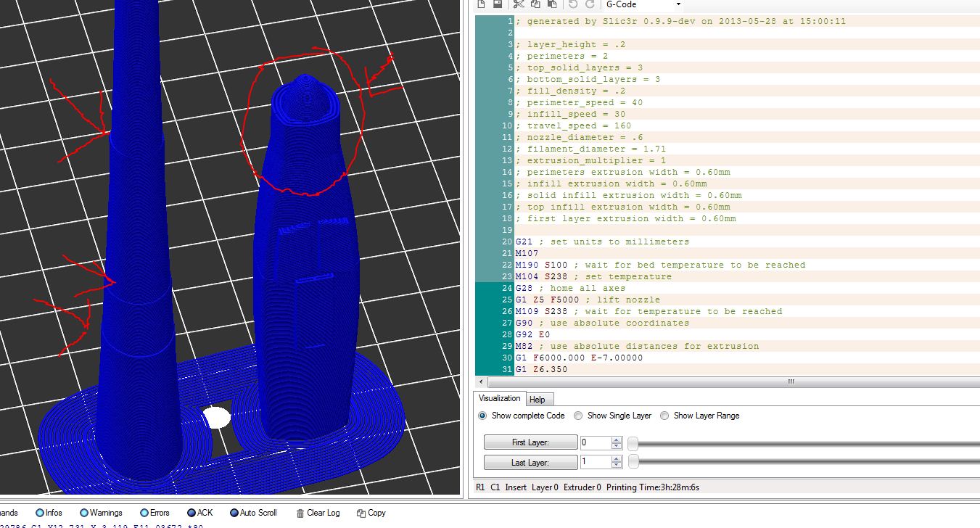This screenshot has width=980, height=528.
Task: Open the Visualization tab
Action: click(x=499, y=398)
